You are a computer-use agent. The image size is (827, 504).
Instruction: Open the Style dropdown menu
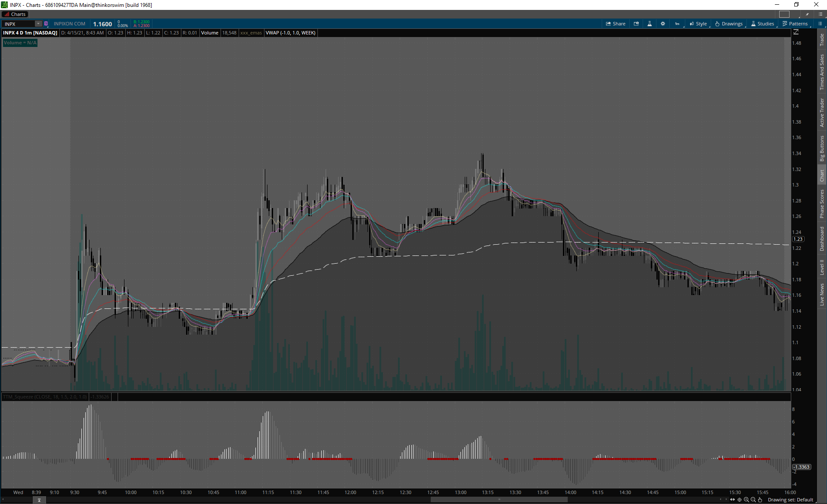[x=698, y=24]
